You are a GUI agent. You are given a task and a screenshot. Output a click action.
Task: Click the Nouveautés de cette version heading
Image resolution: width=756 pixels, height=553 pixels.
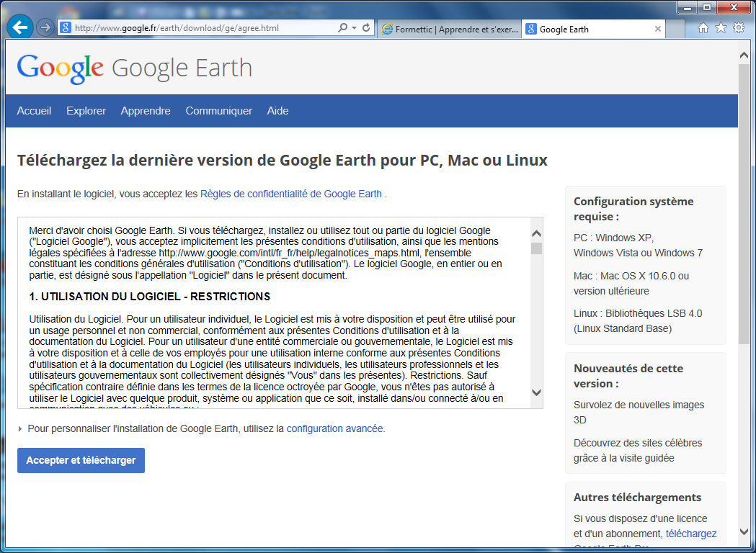point(628,376)
